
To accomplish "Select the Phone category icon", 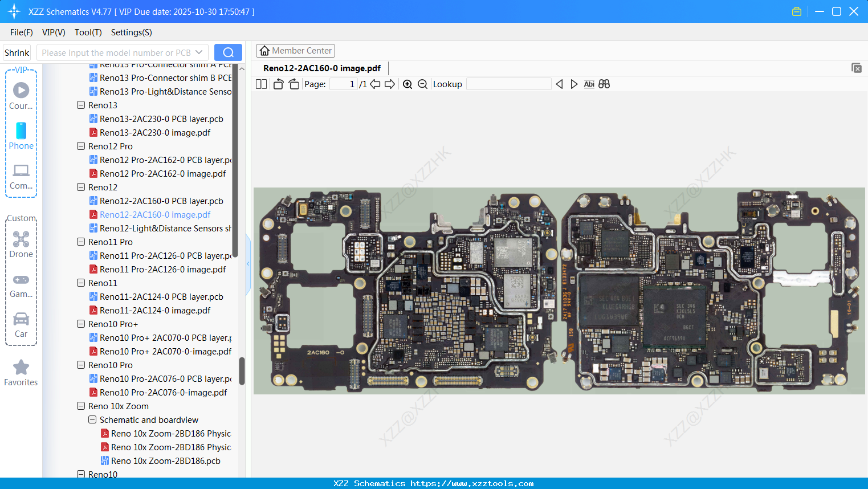I will 21,136.
